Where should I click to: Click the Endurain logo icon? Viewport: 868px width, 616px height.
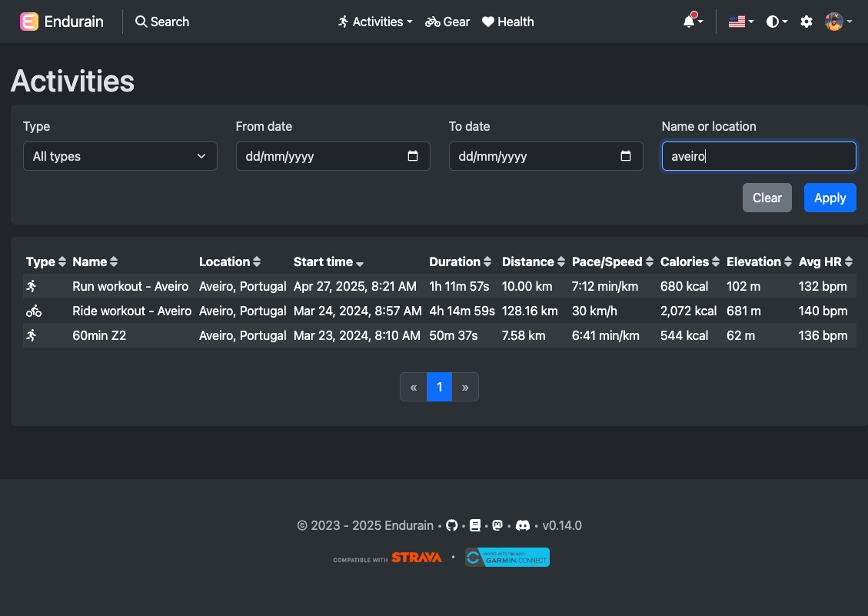click(x=29, y=22)
